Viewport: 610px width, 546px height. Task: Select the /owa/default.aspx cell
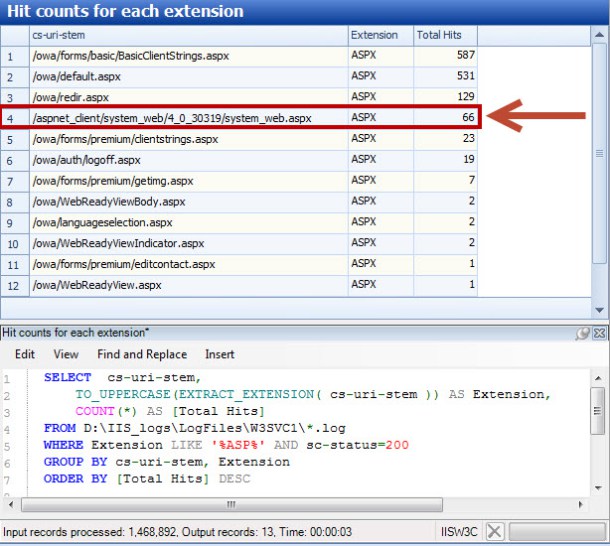(x=189, y=77)
